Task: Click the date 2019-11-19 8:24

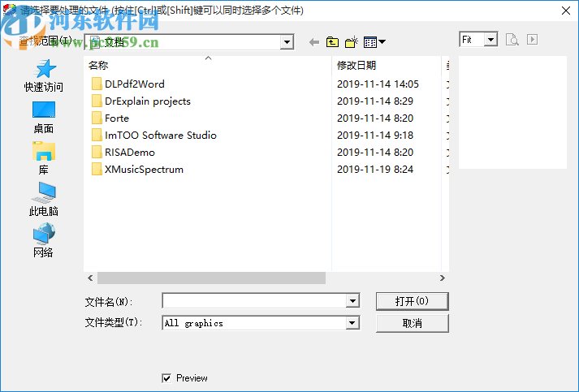Action: [375, 170]
